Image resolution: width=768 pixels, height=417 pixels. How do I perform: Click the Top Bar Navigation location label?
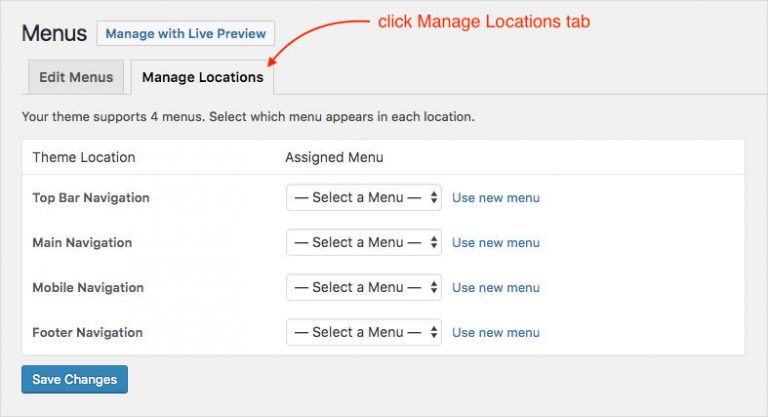point(91,198)
